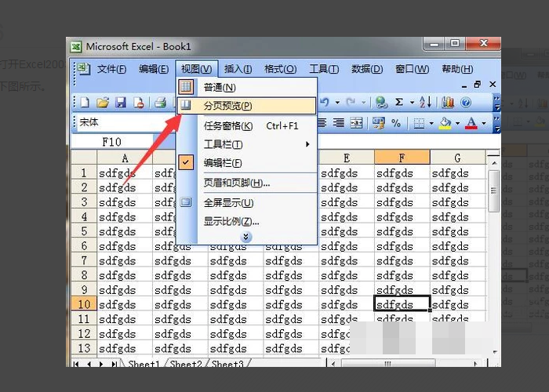Open the 数据(D) Data menu
Image resolution: width=549 pixels, height=392 pixels.
pos(367,69)
